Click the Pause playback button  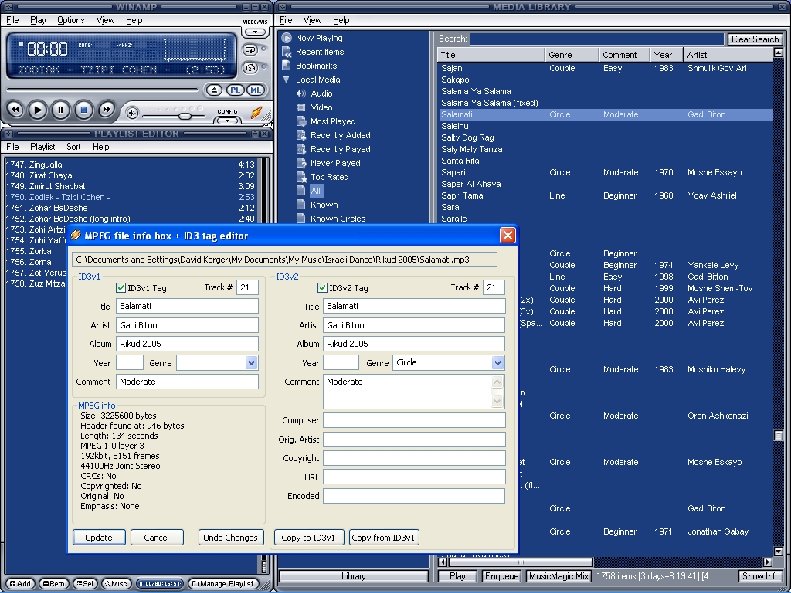tap(60, 110)
